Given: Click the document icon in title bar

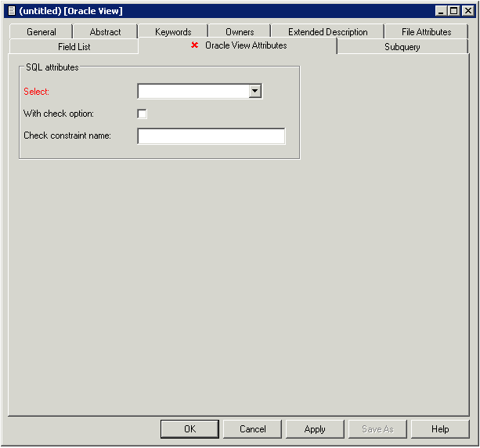Looking at the screenshot, I should pyautogui.click(x=11, y=11).
